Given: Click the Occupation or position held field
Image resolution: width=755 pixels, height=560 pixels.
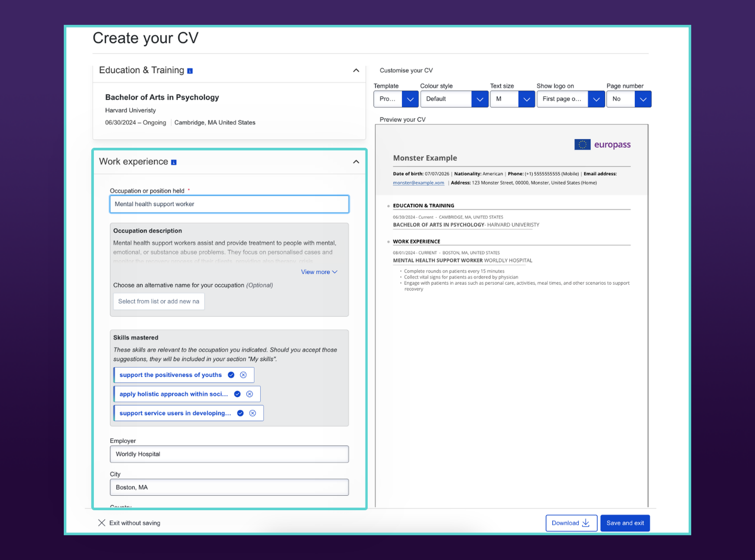Looking at the screenshot, I should tap(229, 204).
